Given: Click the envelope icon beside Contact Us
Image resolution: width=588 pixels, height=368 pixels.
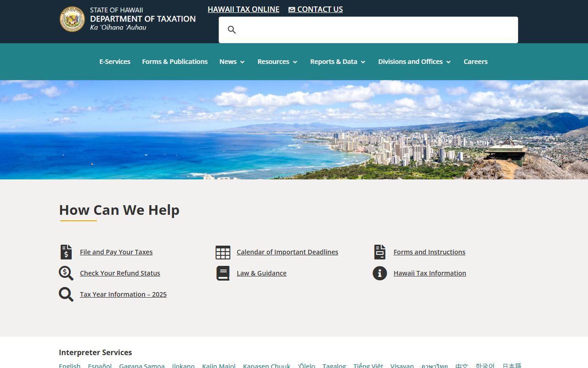Looking at the screenshot, I should point(292,10).
